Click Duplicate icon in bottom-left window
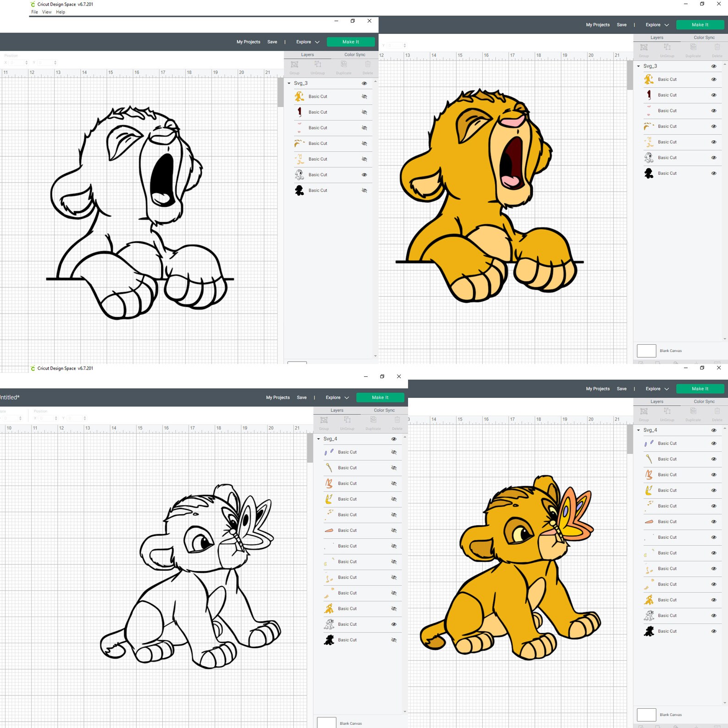728x728 pixels. tap(373, 420)
